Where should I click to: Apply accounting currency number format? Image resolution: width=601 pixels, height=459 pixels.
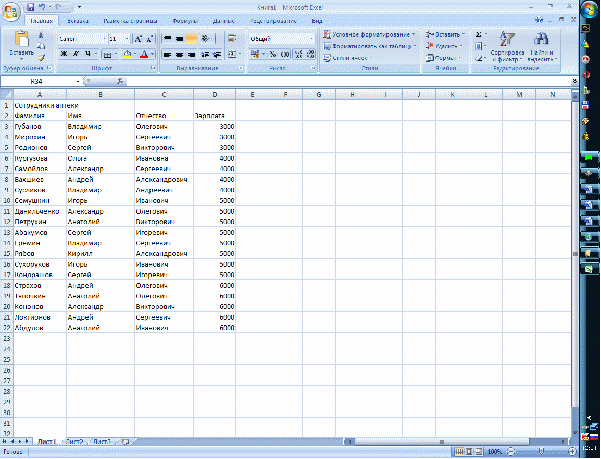pyautogui.click(x=255, y=54)
